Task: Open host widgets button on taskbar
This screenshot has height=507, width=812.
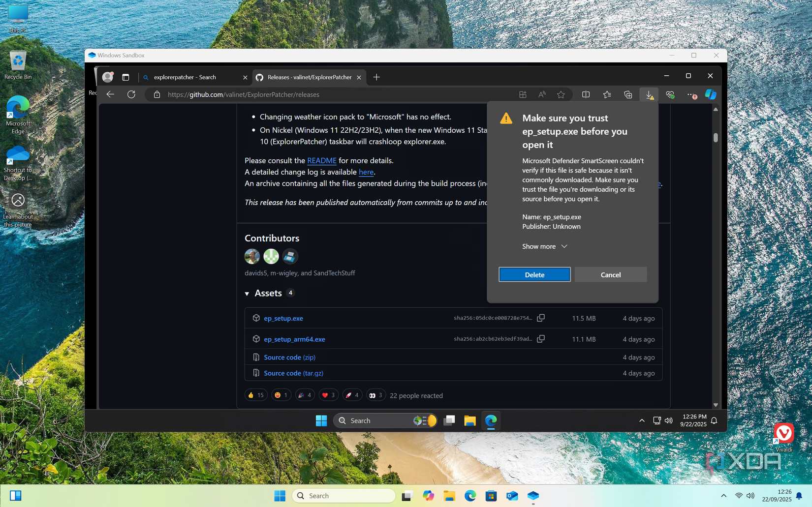Action: coord(16,496)
